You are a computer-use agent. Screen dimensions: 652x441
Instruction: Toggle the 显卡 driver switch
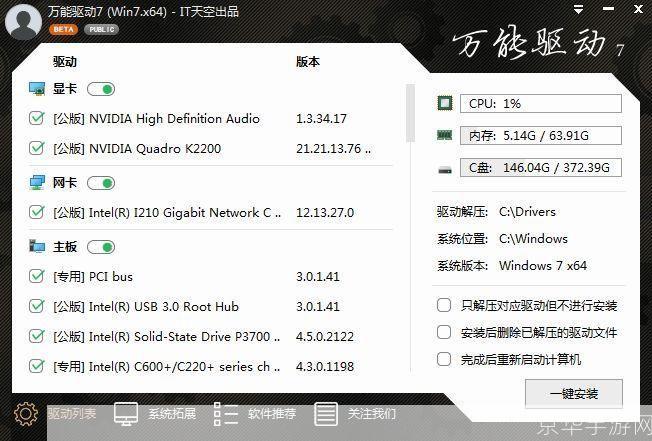(101, 89)
